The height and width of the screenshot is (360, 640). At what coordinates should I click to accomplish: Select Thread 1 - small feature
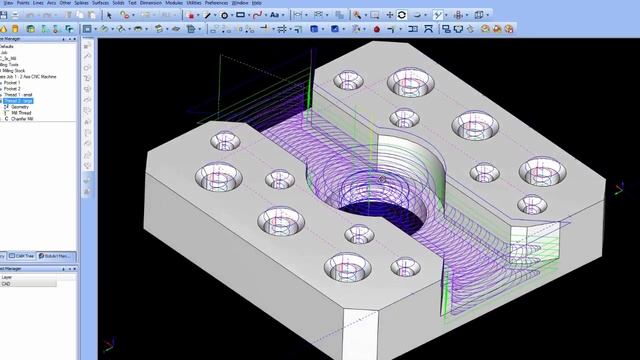pos(18,95)
